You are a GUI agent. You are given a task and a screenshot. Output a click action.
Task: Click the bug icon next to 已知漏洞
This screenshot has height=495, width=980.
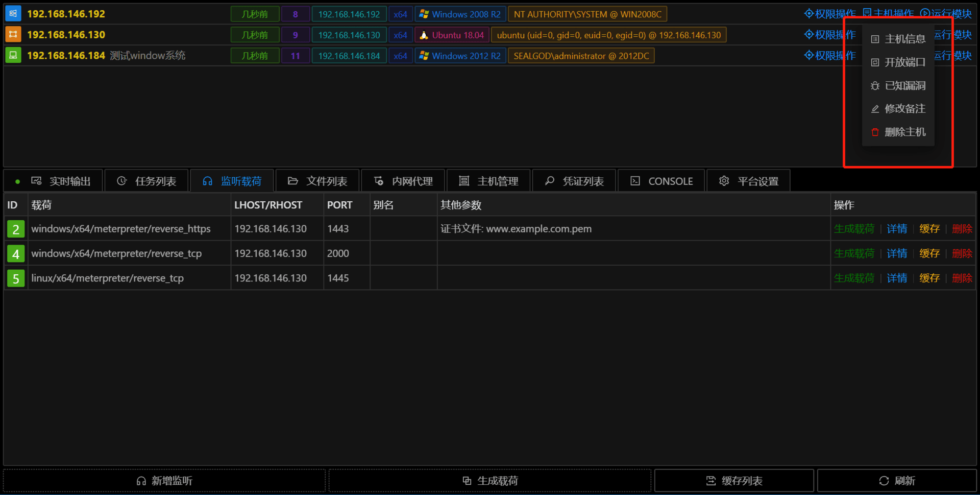point(875,86)
